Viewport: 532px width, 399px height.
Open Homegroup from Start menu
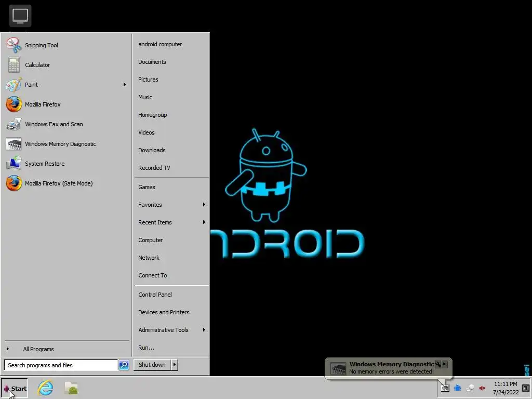152,115
